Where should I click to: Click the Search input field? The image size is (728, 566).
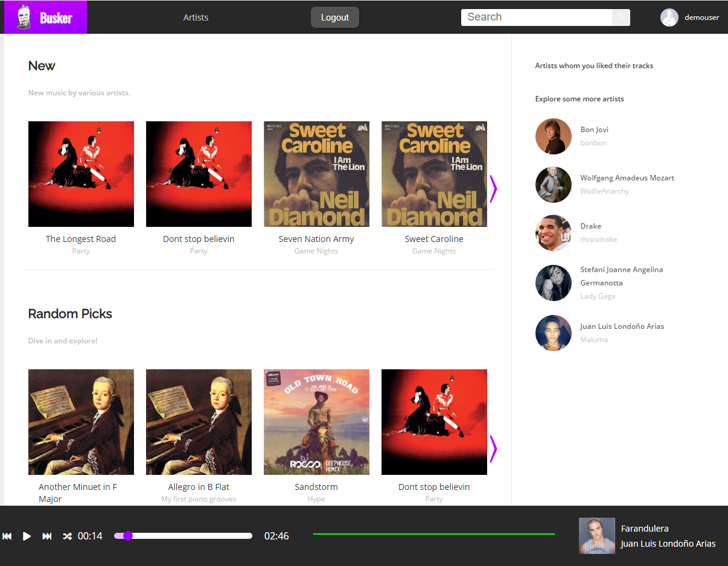(x=537, y=17)
